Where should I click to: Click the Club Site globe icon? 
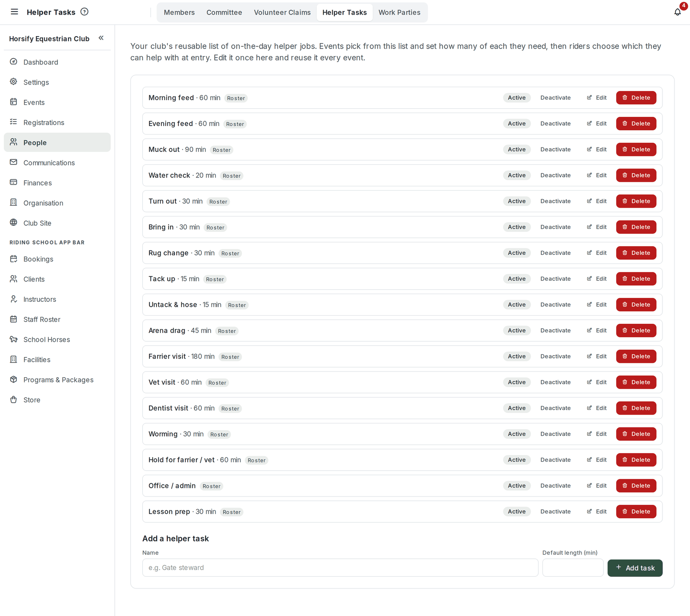14,223
